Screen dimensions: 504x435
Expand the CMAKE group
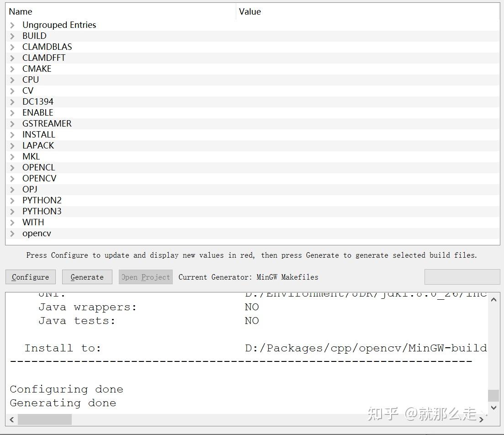point(12,69)
